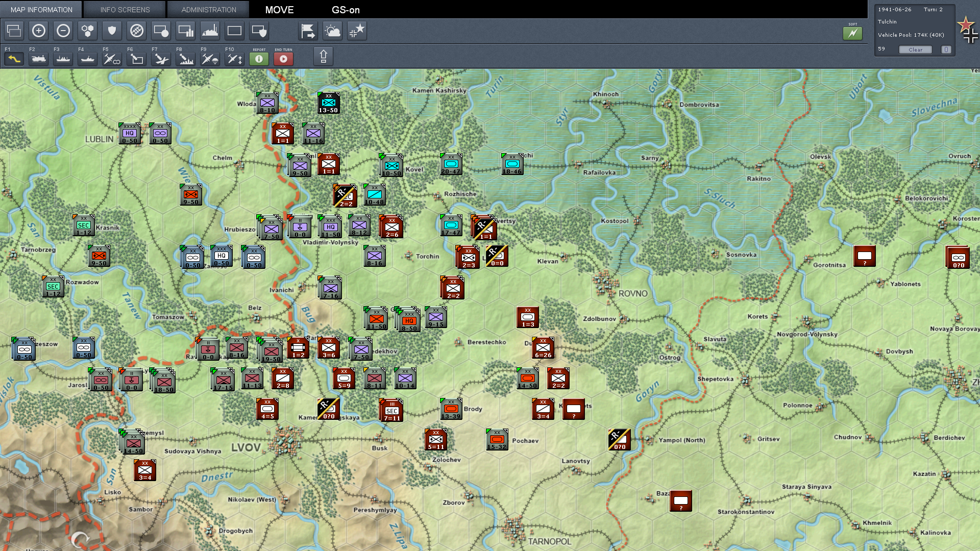Screen dimensions: 980x551
Task: Click the small 0 button beside Clear
Action: coord(946,49)
